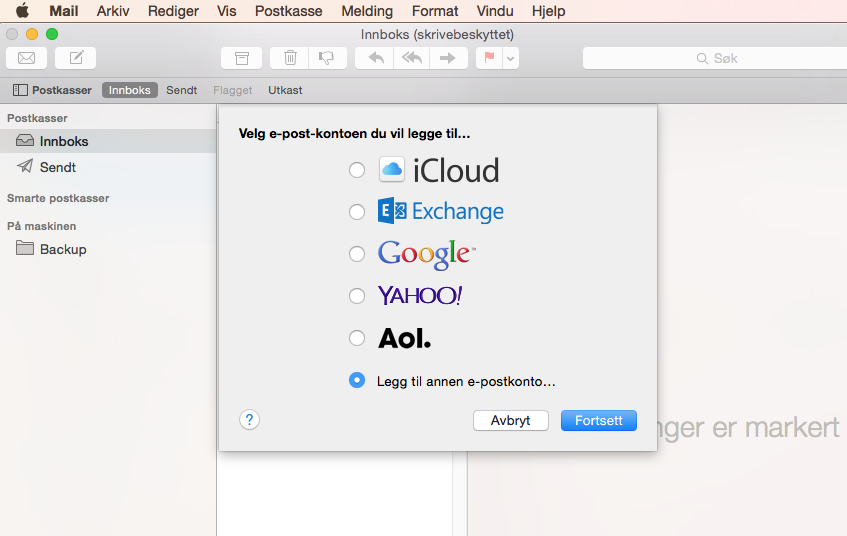Viewport: 847px width, 536px height.
Task: Click the Reply arrow icon
Action: (x=374, y=58)
